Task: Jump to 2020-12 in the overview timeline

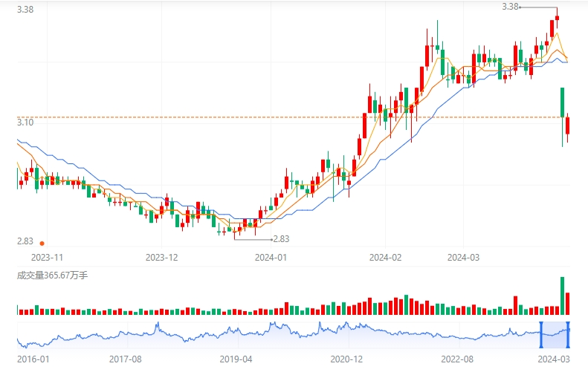Action: pyautogui.click(x=346, y=359)
